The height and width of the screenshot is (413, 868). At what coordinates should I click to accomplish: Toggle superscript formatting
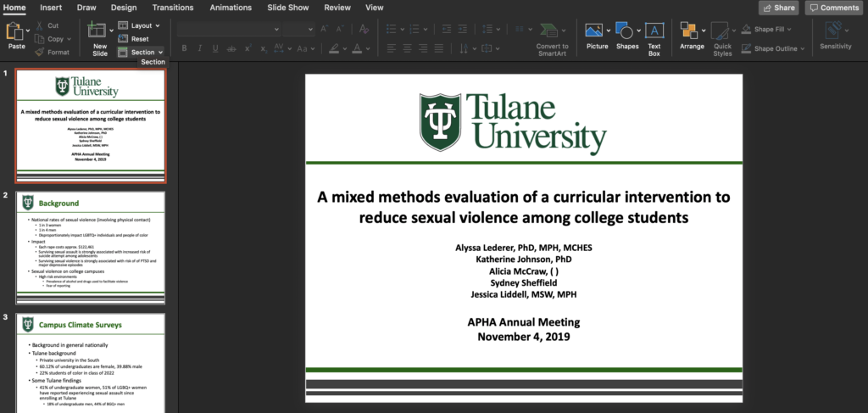click(248, 48)
